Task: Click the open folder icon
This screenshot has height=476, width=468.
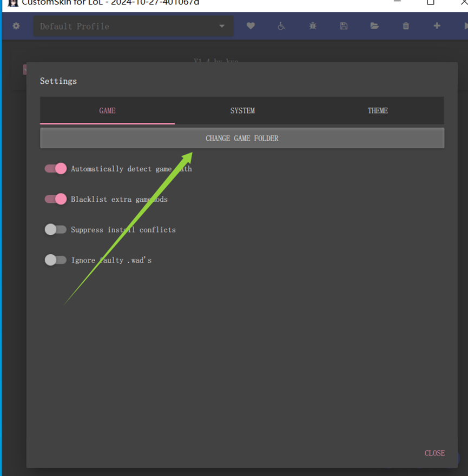Action: tap(374, 26)
